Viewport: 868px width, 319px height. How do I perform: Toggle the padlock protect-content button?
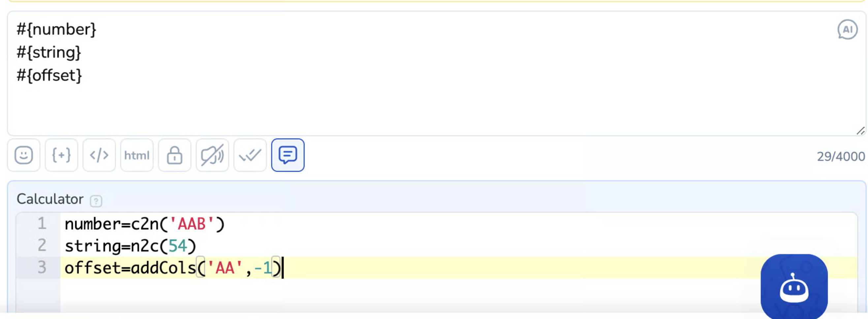(174, 155)
